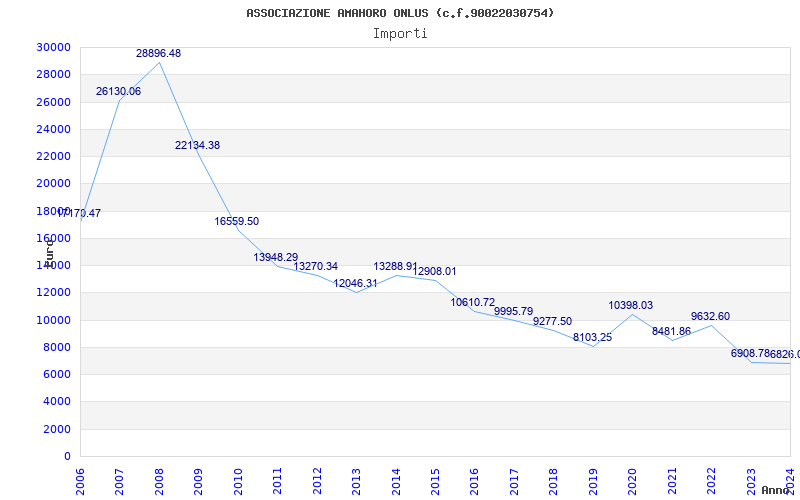This screenshot has height=500, width=800.
Task: Click the 12000 y-axis tick label
Action: pos(53,293)
